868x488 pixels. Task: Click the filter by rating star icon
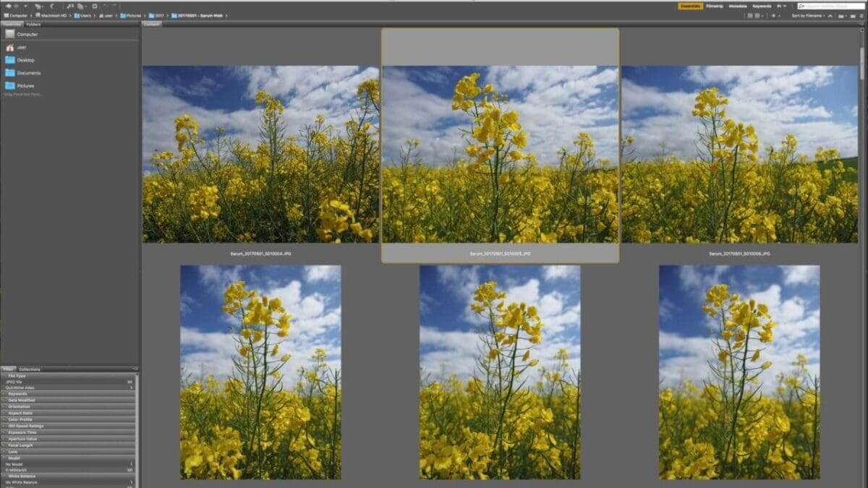tap(775, 16)
